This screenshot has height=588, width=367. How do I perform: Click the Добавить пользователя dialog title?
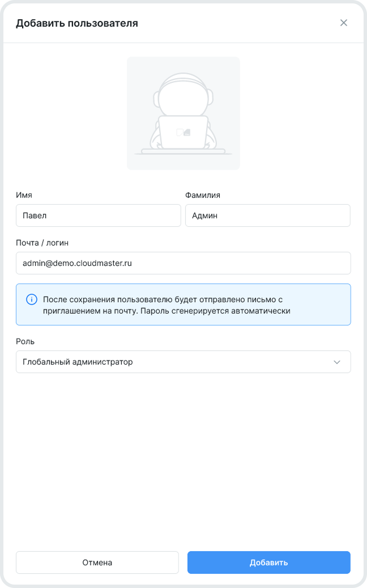[x=77, y=23]
